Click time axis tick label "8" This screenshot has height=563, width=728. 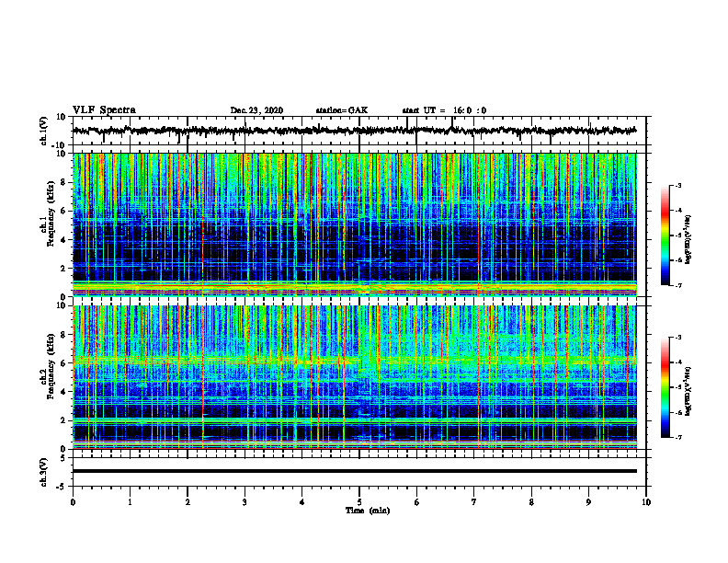(x=531, y=502)
